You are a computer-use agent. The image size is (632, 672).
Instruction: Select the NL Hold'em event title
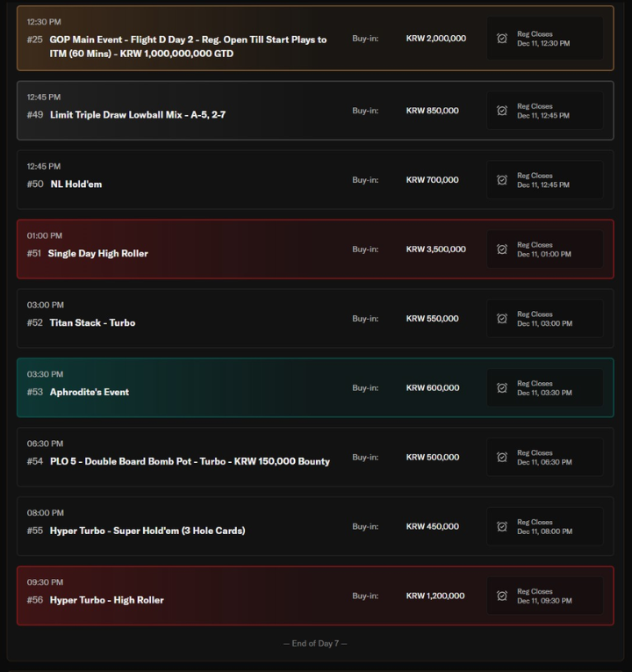point(76,184)
